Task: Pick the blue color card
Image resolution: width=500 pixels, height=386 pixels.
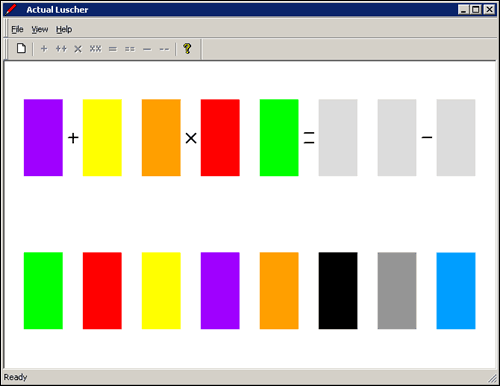Action: click(456, 291)
